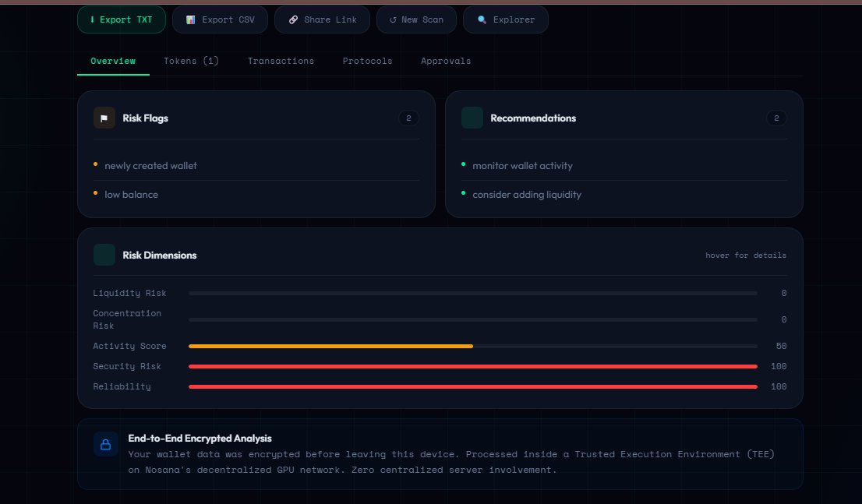Image resolution: width=862 pixels, height=504 pixels.
Task: Click the Liquidity Risk value 0
Action: point(784,294)
